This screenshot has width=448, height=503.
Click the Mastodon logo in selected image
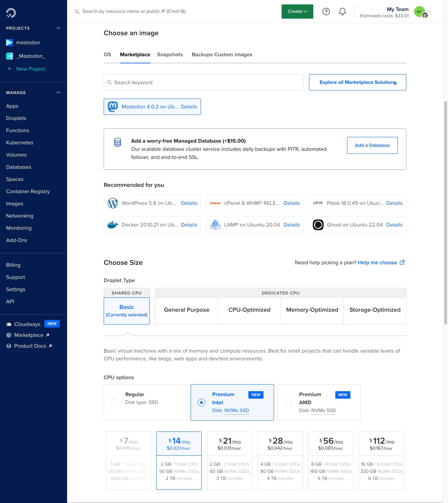113,107
